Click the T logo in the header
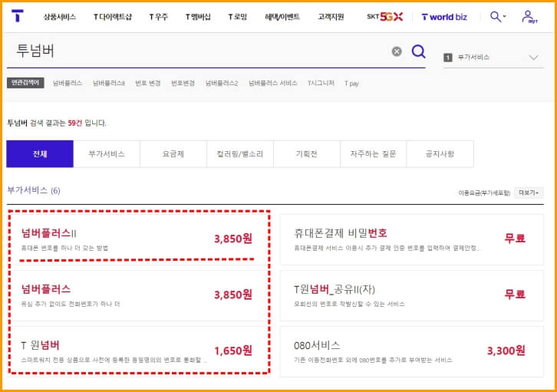Screen dimensions: 557x392 point(18,15)
